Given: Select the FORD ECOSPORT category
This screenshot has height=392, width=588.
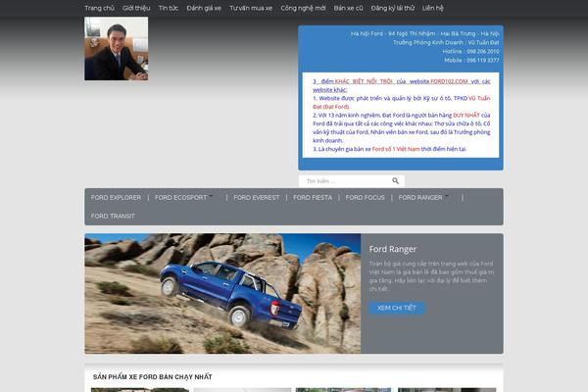Looking at the screenshot, I should (x=180, y=198).
